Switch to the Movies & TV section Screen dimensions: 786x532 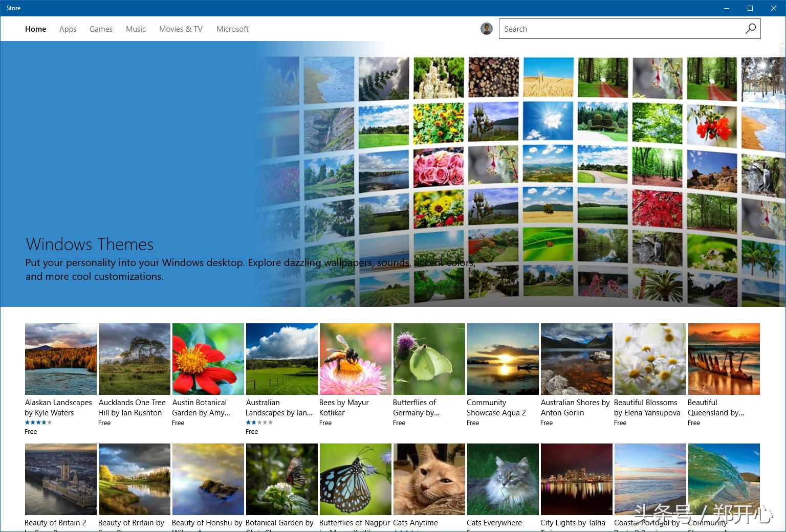pos(180,29)
